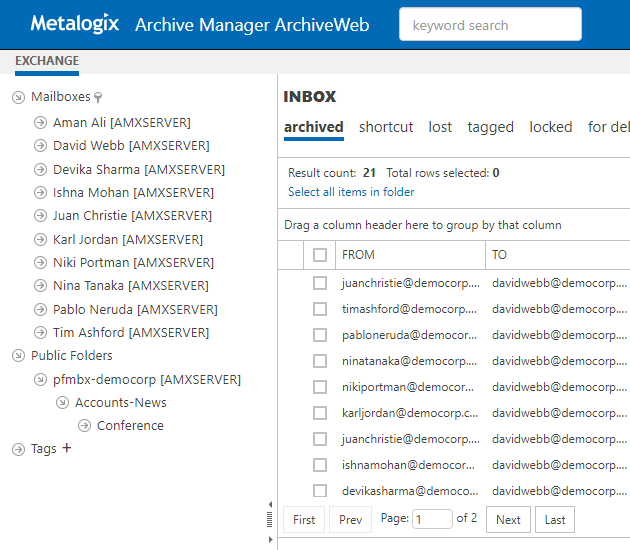Click arrow icon beside Nina Tanaka mailbox
Viewport: 630px width, 550px height.
click(40, 286)
